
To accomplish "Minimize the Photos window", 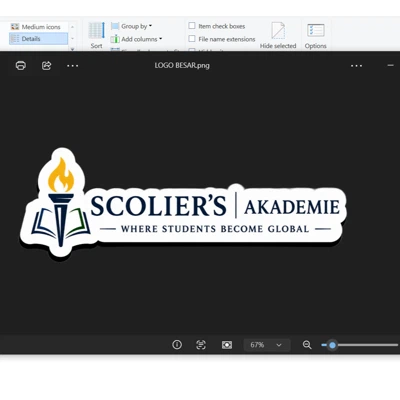I will [x=390, y=65].
